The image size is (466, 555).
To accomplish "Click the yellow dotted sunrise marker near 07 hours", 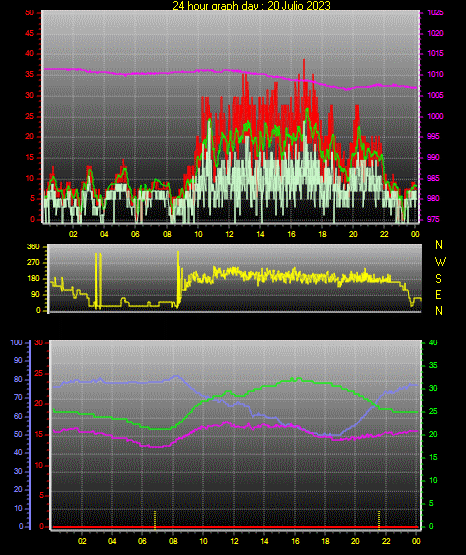I will click(x=155, y=520).
